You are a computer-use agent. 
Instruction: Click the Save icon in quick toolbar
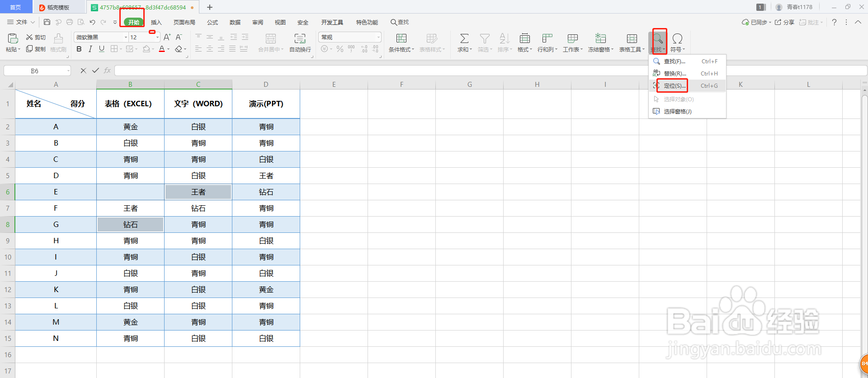click(47, 22)
